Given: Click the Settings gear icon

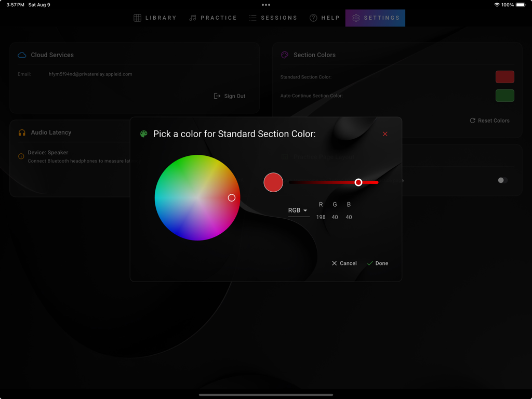Looking at the screenshot, I should pyautogui.click(x=356, y=17).
